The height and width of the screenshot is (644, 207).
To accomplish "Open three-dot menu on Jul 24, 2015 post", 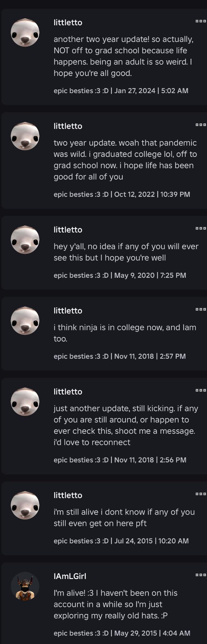I will tap(200, 494).
